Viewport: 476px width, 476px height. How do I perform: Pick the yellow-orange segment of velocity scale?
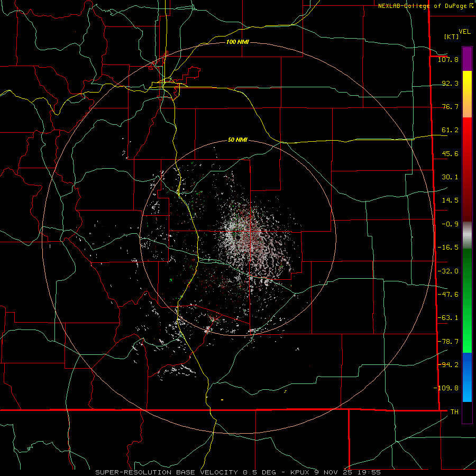point(467,94)
